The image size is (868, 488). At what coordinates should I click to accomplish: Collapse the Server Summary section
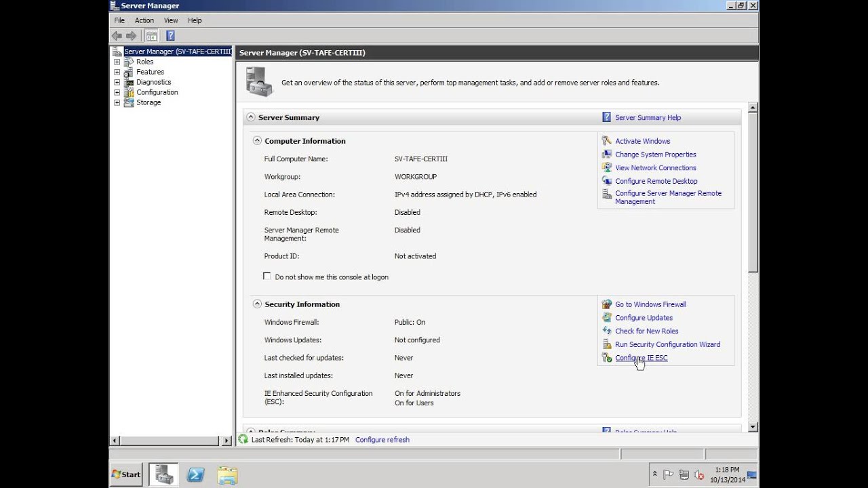(251, 117)
